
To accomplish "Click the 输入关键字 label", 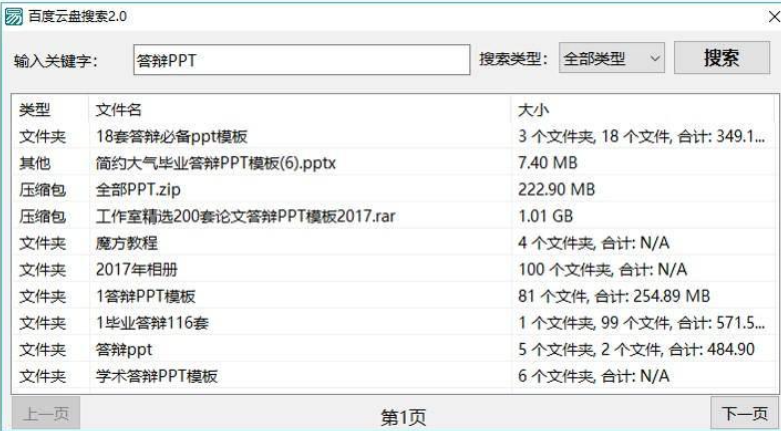I will (56, 61).
